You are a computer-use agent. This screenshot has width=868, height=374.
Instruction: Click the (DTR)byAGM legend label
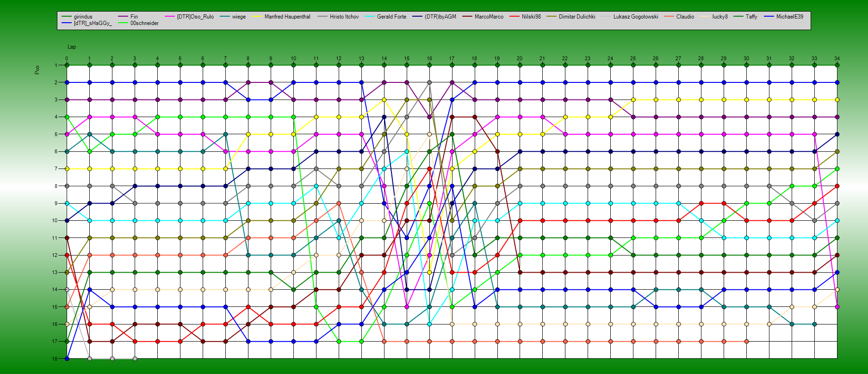pyautogui.click(x=440, y=17)
